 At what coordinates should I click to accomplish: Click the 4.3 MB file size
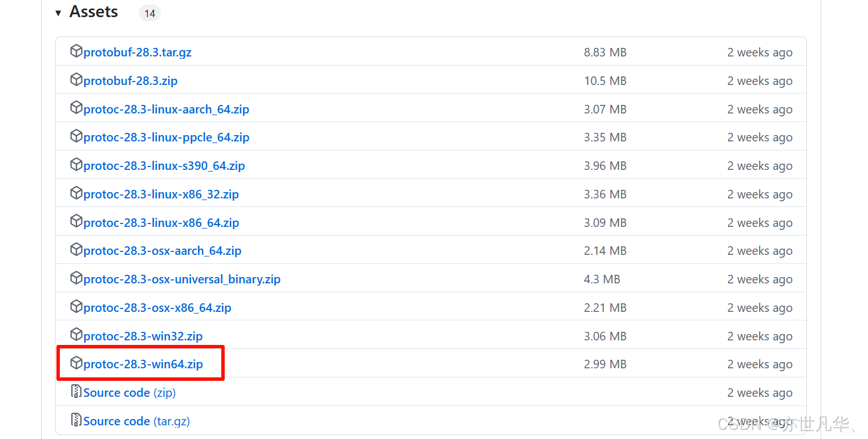[x=602, y=279]
